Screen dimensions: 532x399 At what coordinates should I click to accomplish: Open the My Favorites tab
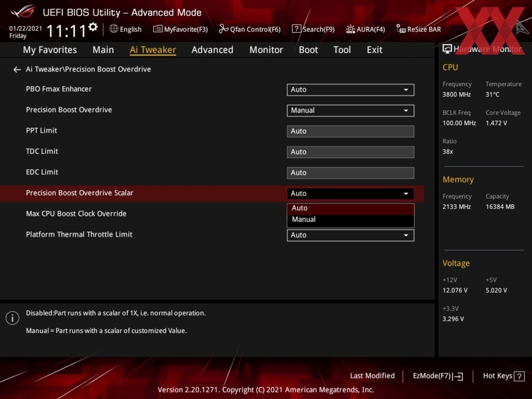tap(50, 50)
